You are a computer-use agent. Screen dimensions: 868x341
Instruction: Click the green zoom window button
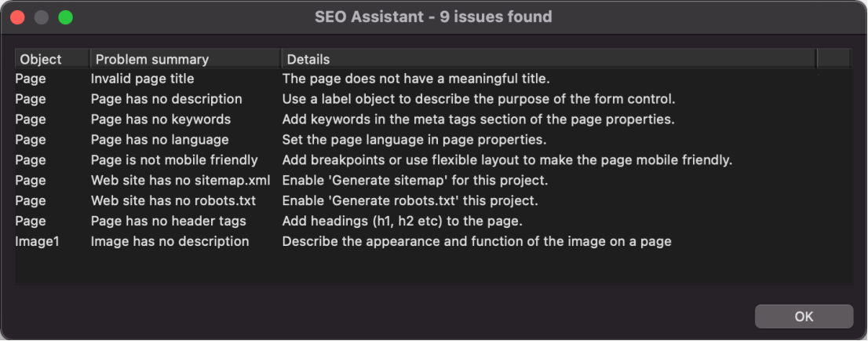click(66, 17)
